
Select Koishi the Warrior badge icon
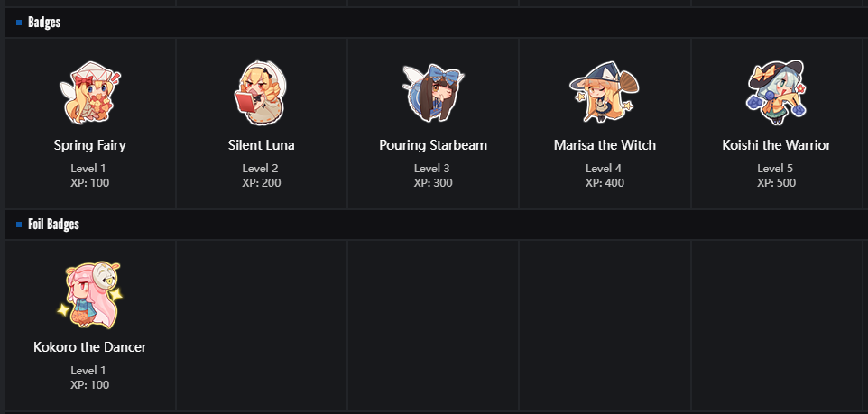(776, 92)
